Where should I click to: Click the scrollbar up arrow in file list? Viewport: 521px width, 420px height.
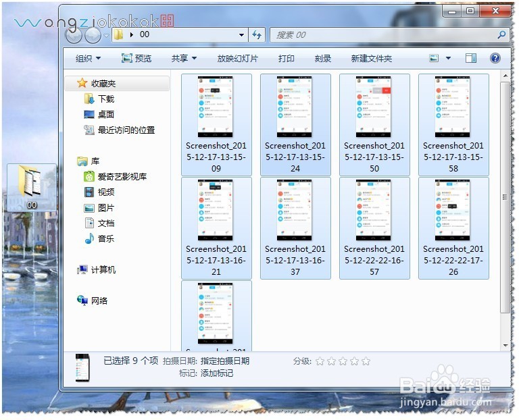[x=505, y=76]
